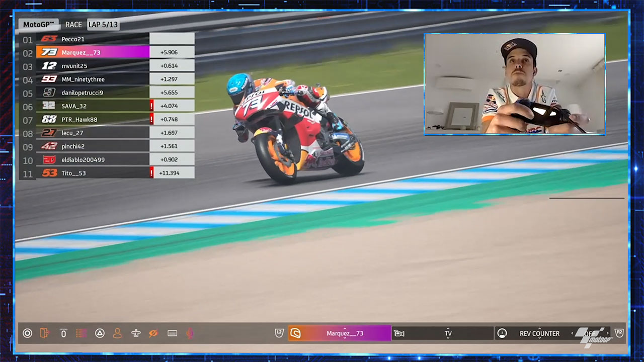The height and width of the screenshot is (362, 644).
Task: Click the gauge icon next to REV COUNTER
Action: tap(501, 333)
